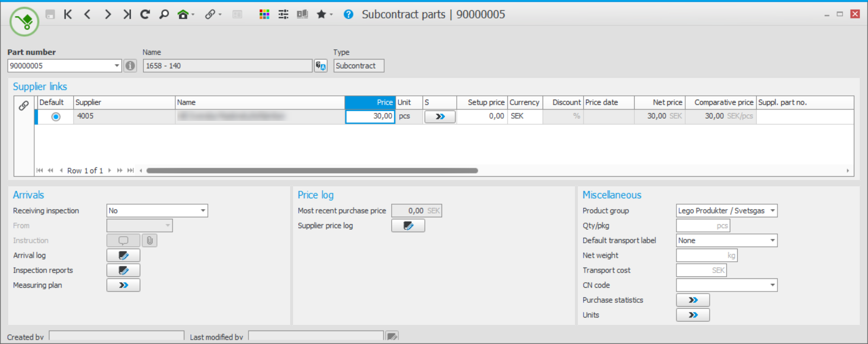Viewport: 868px width, 344px height.
Task: Open the settings sliders icon
Action: (x=283, y=15)
